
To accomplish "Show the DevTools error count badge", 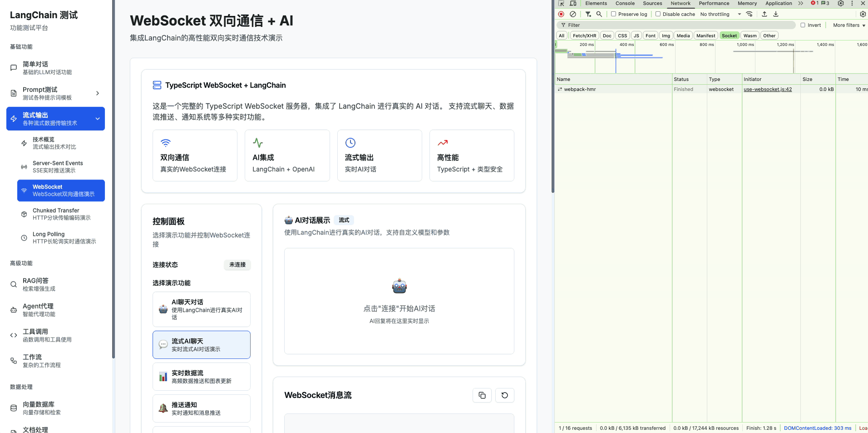I will pos(815,3).
